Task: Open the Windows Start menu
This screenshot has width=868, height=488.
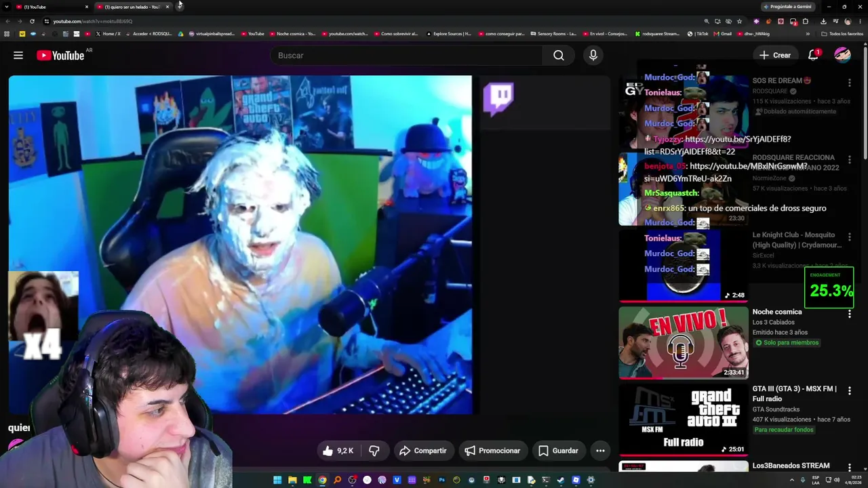Action: click(277, 481)
